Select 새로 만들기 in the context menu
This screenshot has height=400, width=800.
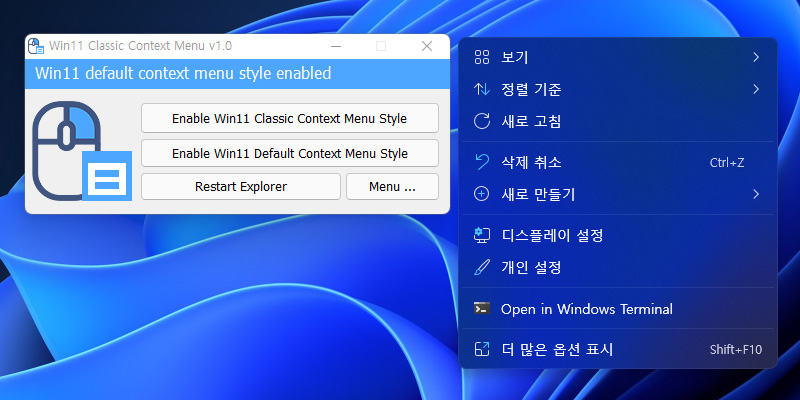click(x=618, y=194)
